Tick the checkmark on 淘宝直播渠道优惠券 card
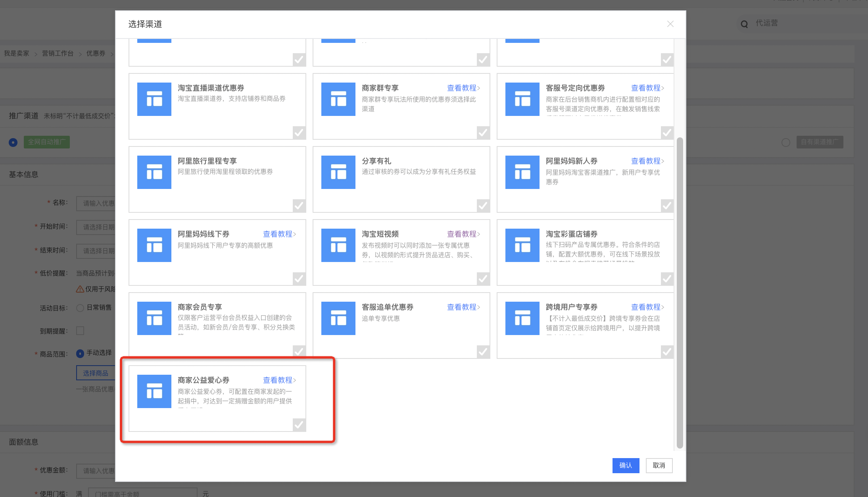This screenshot has width=868, height=497. click(299, 133)
